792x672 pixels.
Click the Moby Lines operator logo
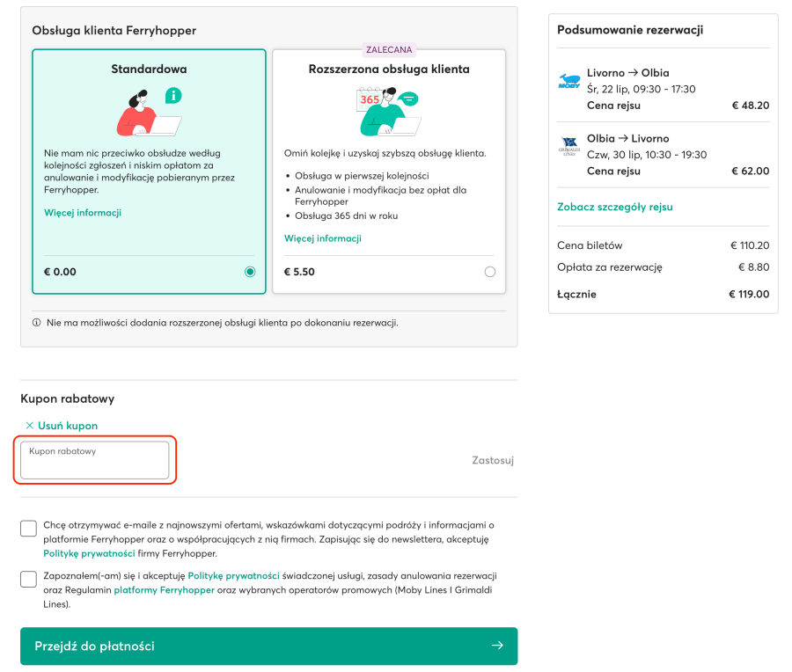click(x=569, y=81)
